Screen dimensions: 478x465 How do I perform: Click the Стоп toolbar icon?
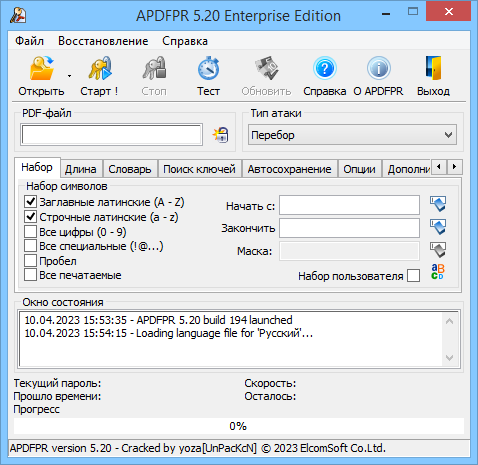click(154, 69)
